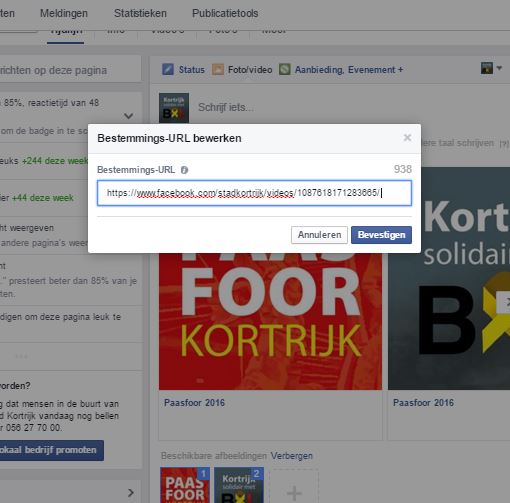Click the lokaal bedrijf promoten button
Image resolution: width=510 pixels, height=503 pixels.
click(52, 450)
